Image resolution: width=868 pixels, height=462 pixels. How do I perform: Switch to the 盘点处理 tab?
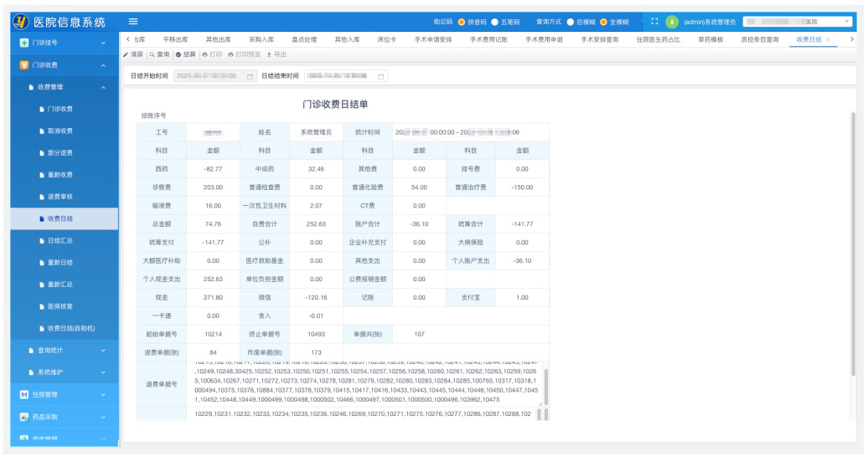304,39
